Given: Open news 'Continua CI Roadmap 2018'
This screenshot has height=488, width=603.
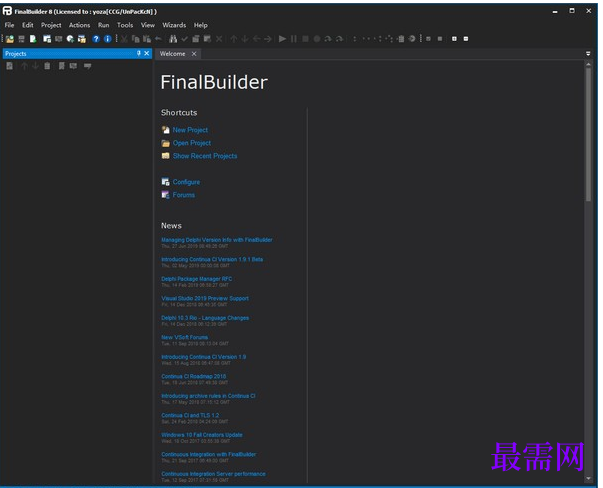Looking at the screenshot, I should click(193, 376).
